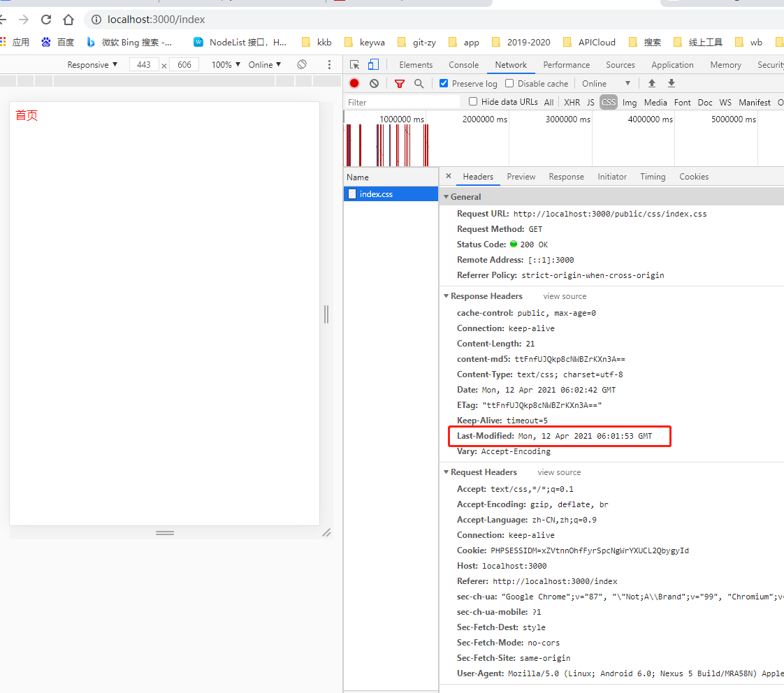Reload the page using the refresh icon
The image size is (784, 693).
46,20
